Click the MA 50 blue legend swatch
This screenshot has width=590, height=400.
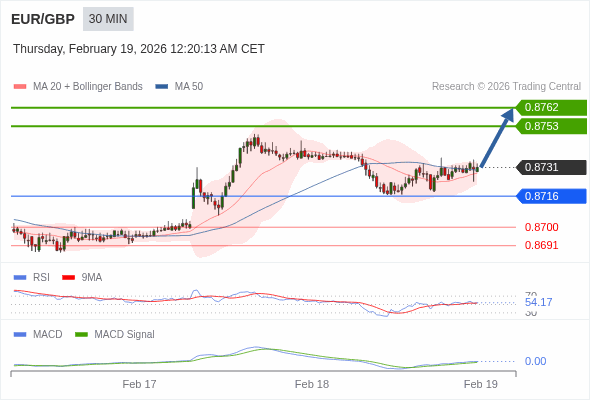[162, 87]
